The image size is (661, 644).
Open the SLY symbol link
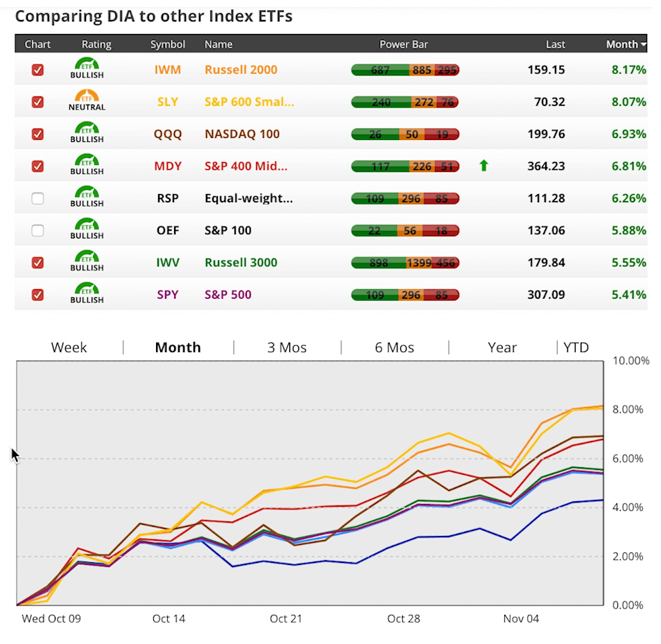pos(168,102)
